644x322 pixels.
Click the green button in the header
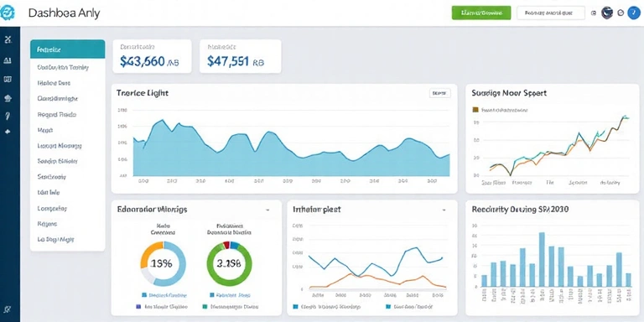(x=481, y=13)
